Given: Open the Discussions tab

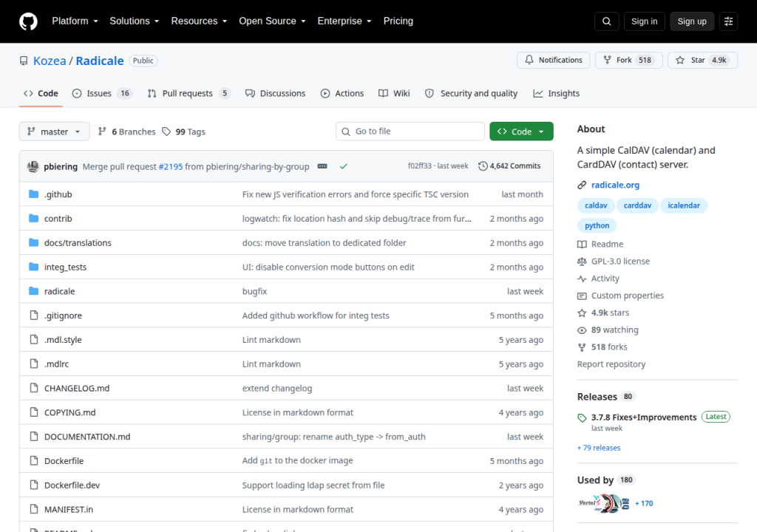Looking at the screenshot, I should (x=275, y=94).
